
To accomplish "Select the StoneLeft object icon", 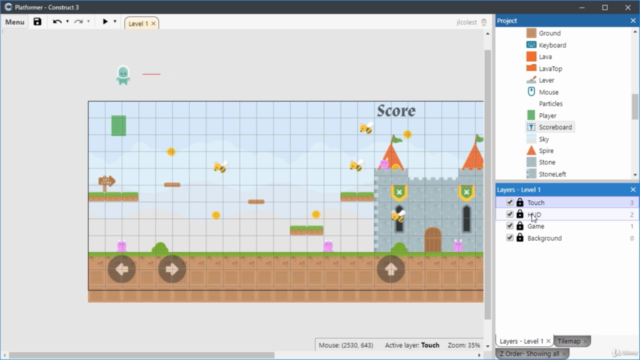I will click(x=531, y=174).
